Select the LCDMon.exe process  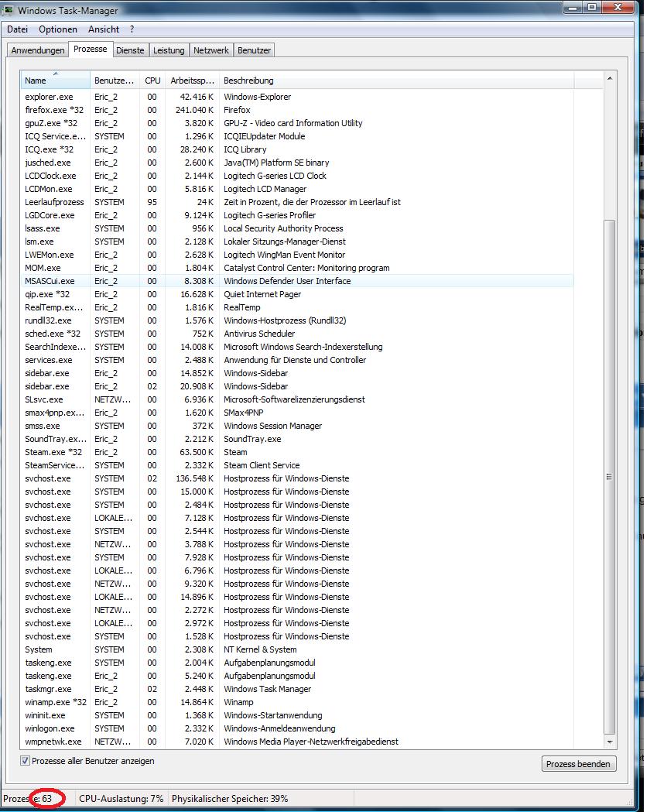(x=297, y=189)
